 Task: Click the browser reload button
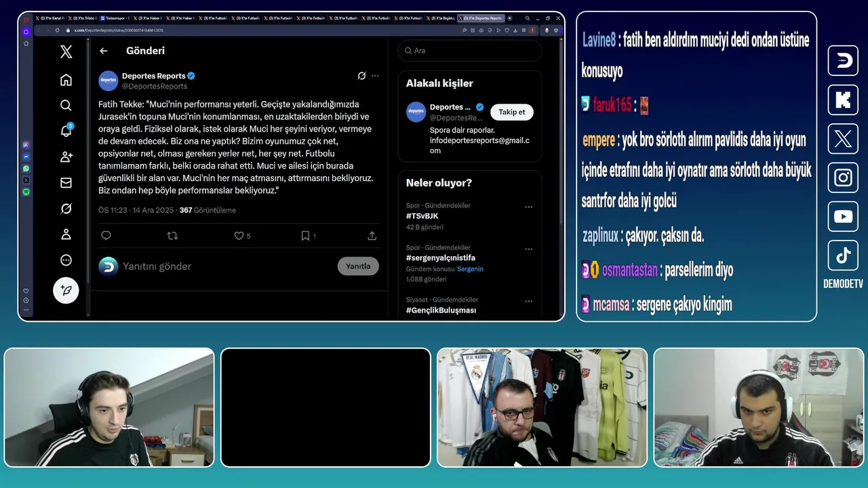tap(58, 30)
